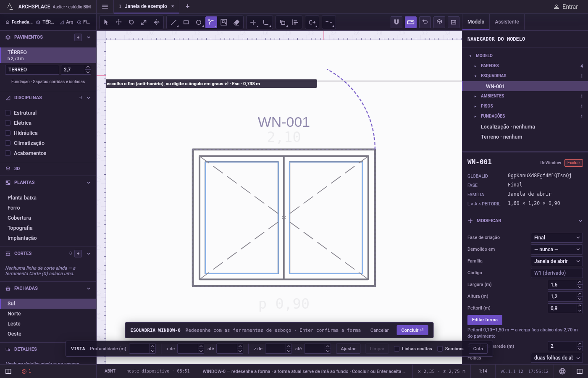The width and height of the screenshot is (588, 378).
Task: Enable the Climatização discipline checkbox
Action: [8, 143]
